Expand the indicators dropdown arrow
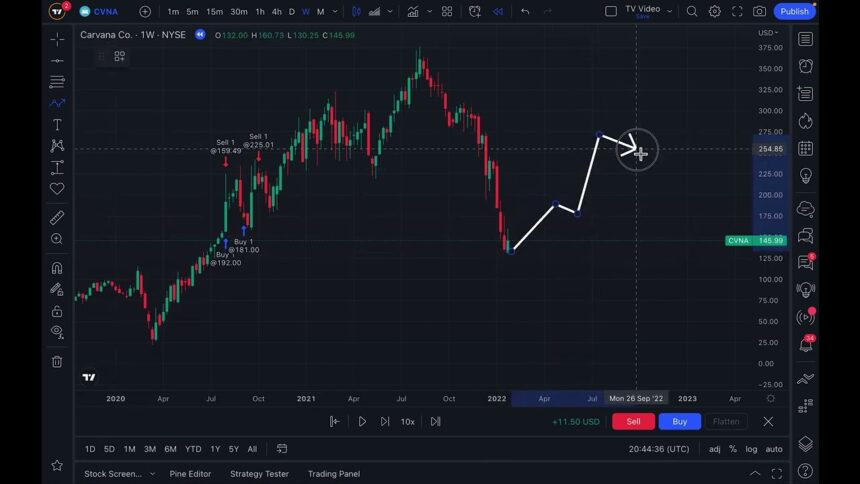The image size is (860, 484). tap(429, 12)
